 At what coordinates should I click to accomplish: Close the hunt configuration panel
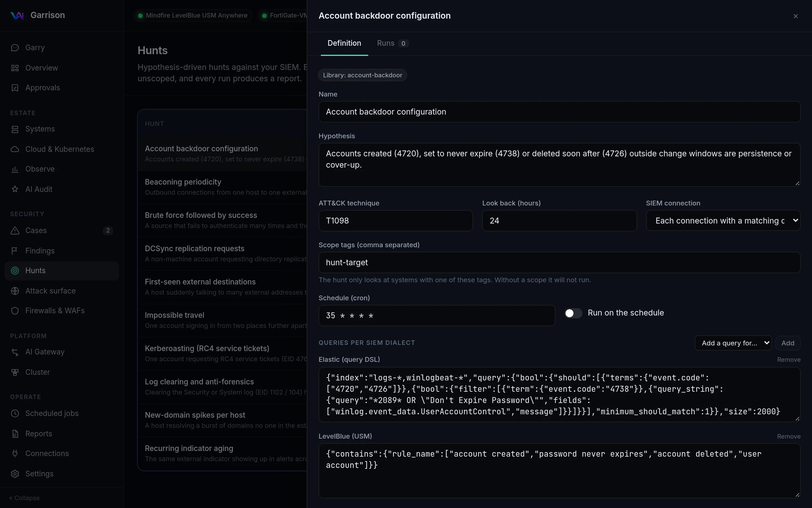pyautogui.click(x=796, y=16)
